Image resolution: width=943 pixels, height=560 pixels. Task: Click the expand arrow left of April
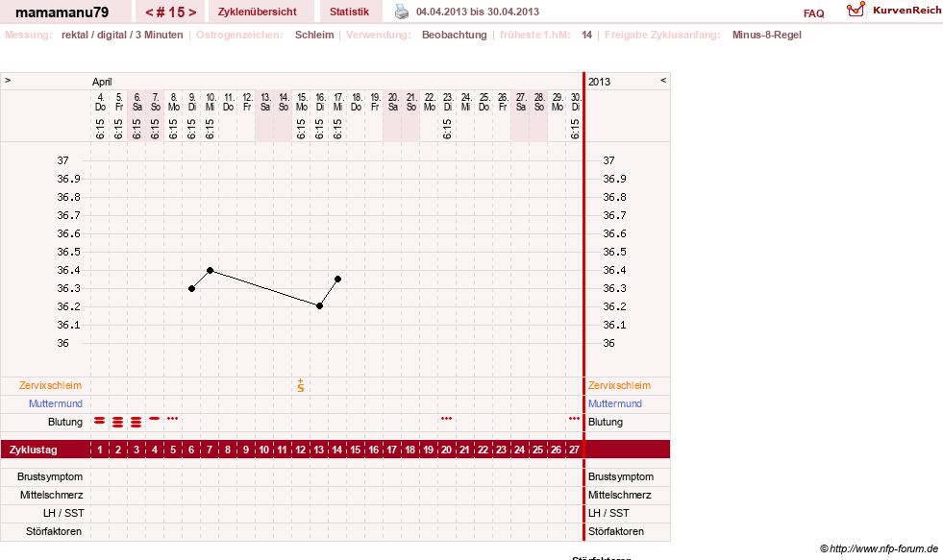[8, 80]
